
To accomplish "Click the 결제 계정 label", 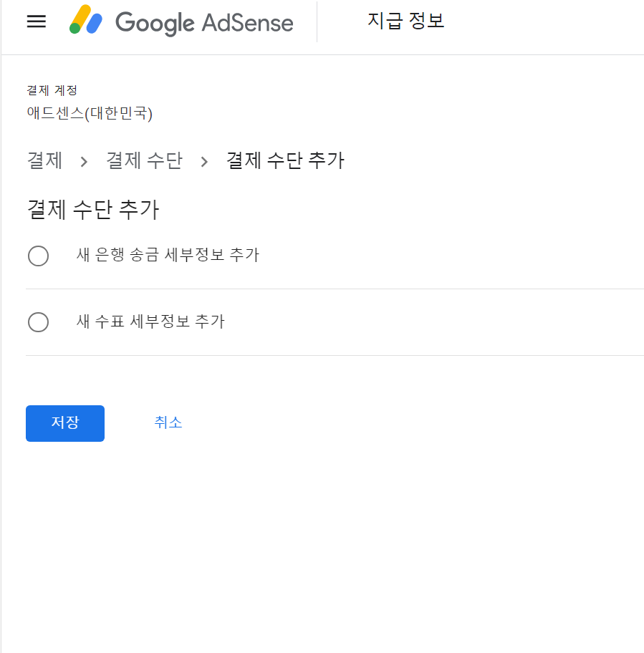I will click(x=52, y=90).
